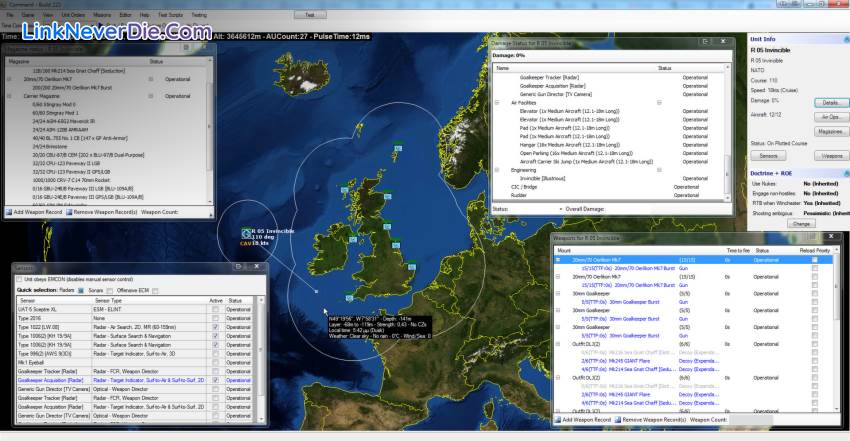Select the airbase marker in Cornwall
The image size is (850, 441).
pos(349,298)
